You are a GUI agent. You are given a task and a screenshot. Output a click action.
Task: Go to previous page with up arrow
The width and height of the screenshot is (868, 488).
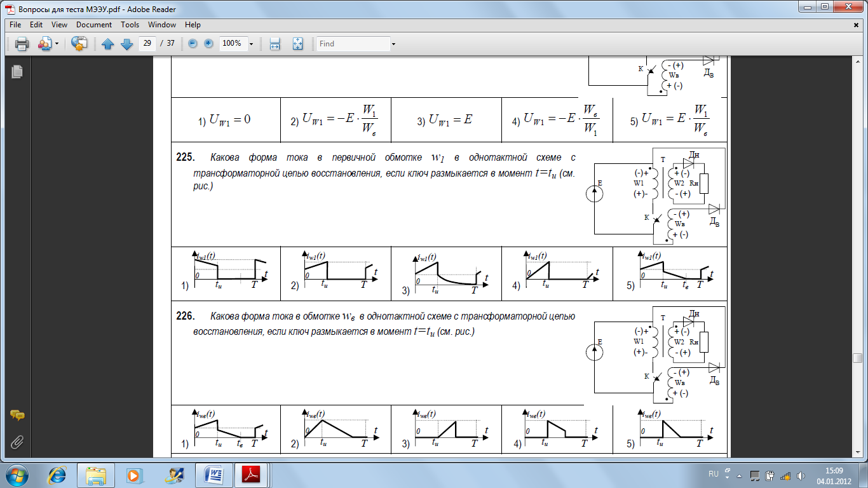click(107, 44)
